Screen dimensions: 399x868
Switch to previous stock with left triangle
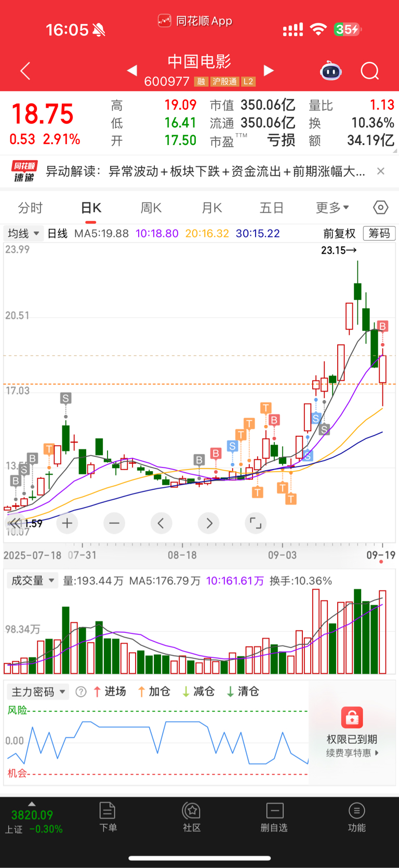click(132, 70)
